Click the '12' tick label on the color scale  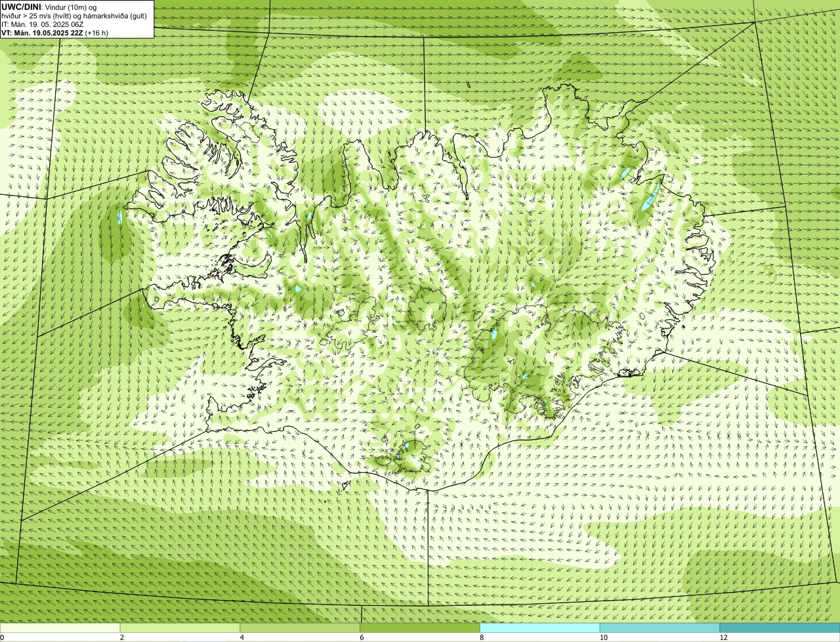pyautogui.click(x=723, y=637)
